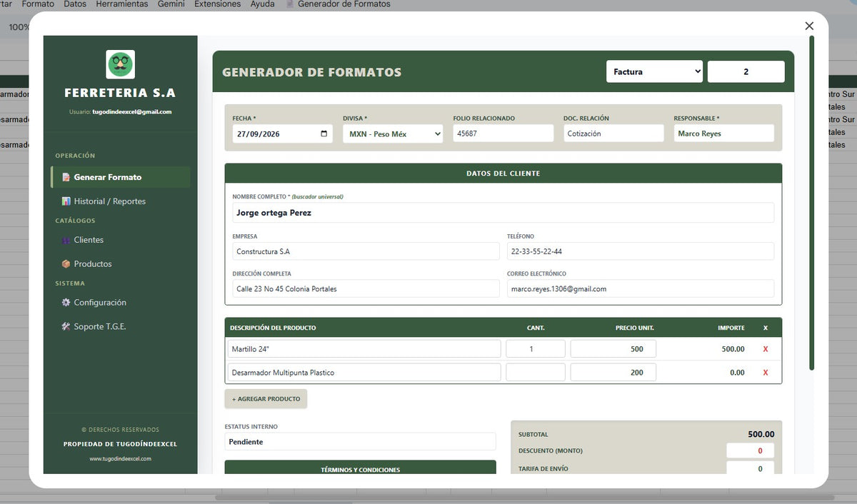Click the Productos box icon
Image resolution: width=857 pixels, height=504 pixels.
[66, 264]
